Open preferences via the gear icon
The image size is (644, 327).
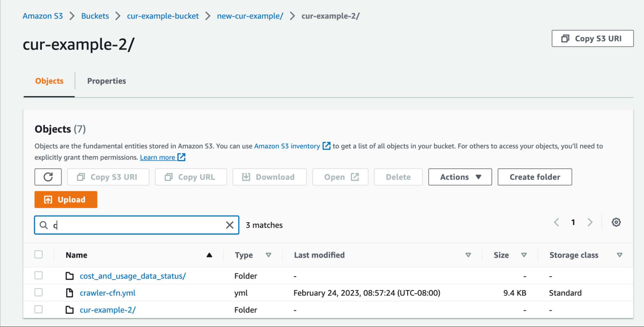point(616,222)
